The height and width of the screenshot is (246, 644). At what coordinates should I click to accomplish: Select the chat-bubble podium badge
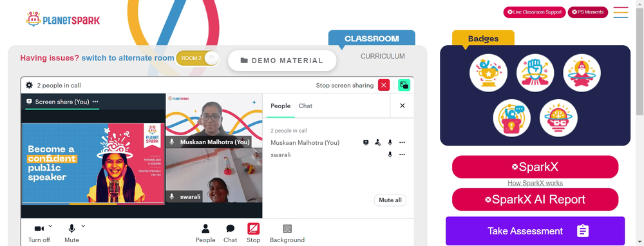pyautogui.click(x=512, y=118)
